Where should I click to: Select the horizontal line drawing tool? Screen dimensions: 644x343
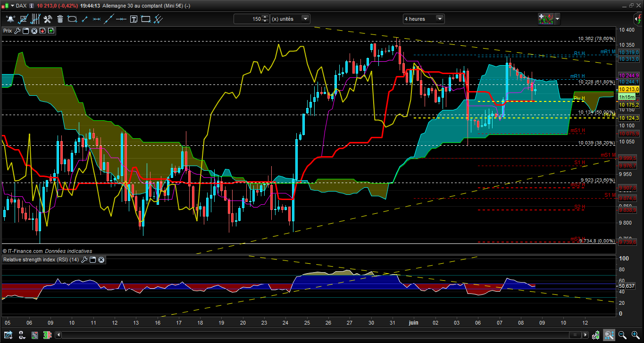tap(121, 19)
